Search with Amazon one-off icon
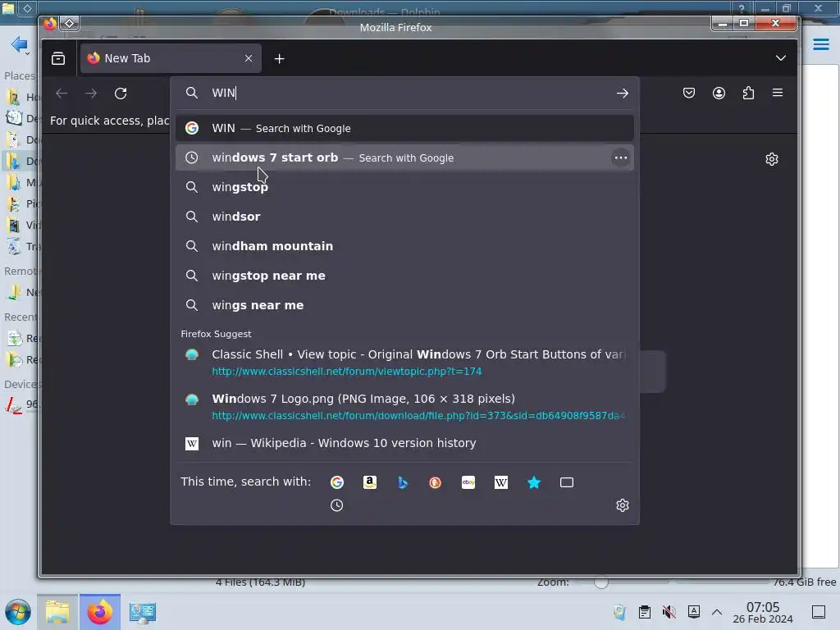Screen dimensions: 840x630 point(370,482)
